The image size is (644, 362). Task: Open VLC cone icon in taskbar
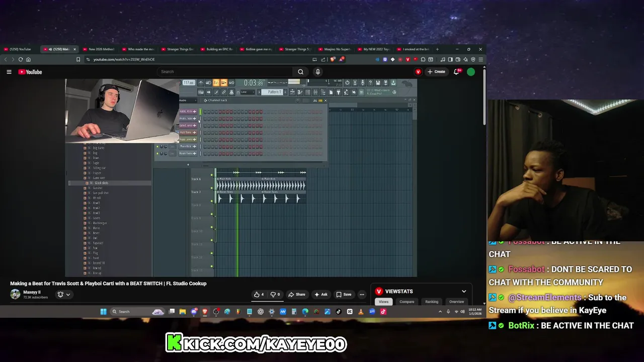pyautogui.click(x=361, y=312)
